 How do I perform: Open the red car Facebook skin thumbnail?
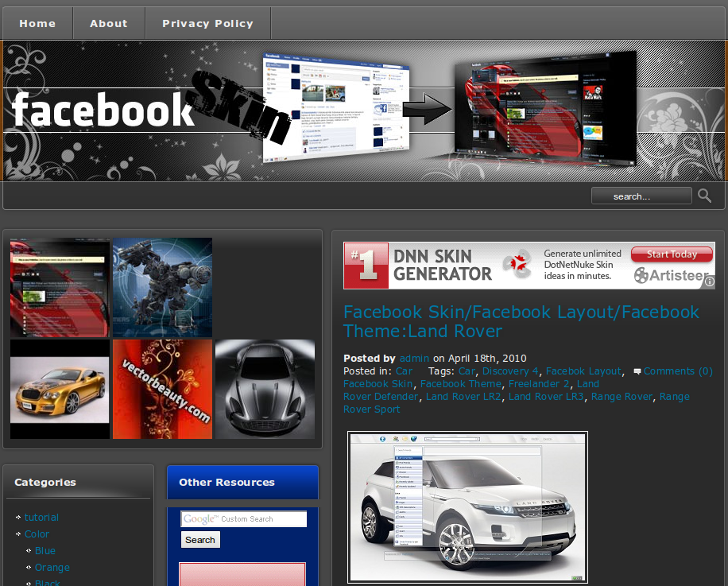60,287
